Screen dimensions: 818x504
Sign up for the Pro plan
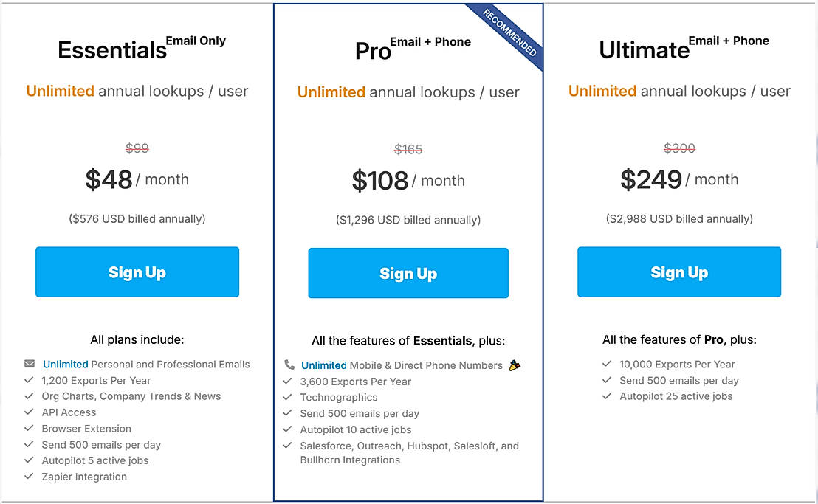pos(408,274)
